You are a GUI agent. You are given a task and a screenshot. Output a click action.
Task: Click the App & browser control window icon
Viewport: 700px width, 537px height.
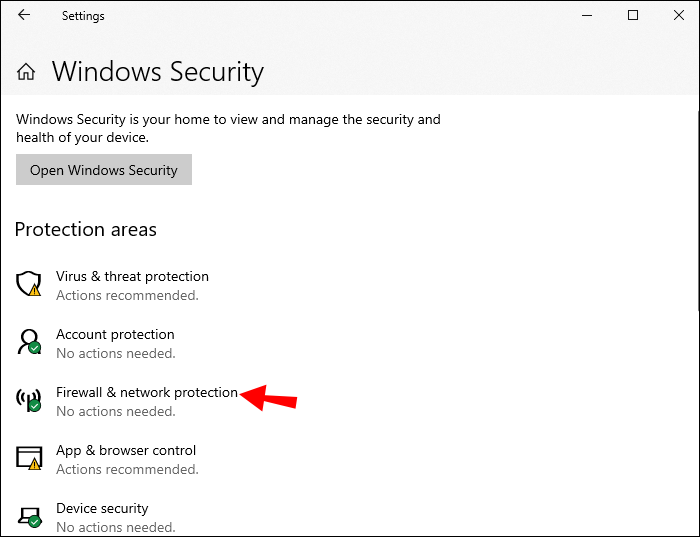click(29, 459)
